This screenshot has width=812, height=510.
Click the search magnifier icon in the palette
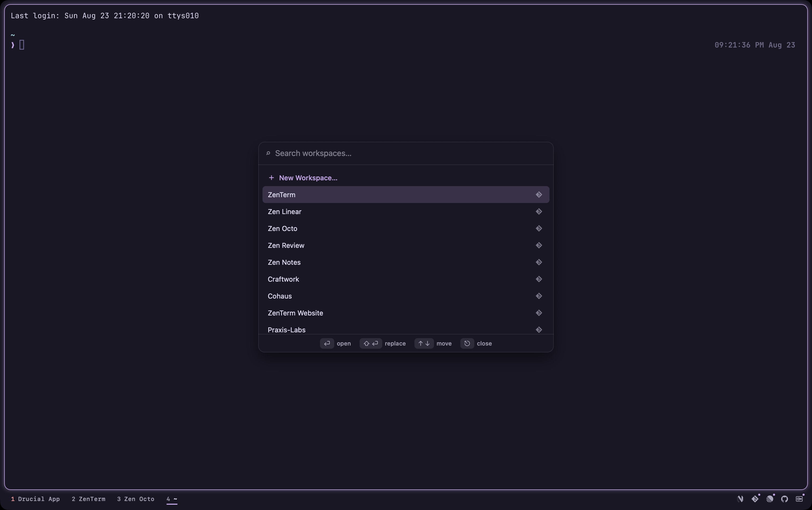click(268, 153)
